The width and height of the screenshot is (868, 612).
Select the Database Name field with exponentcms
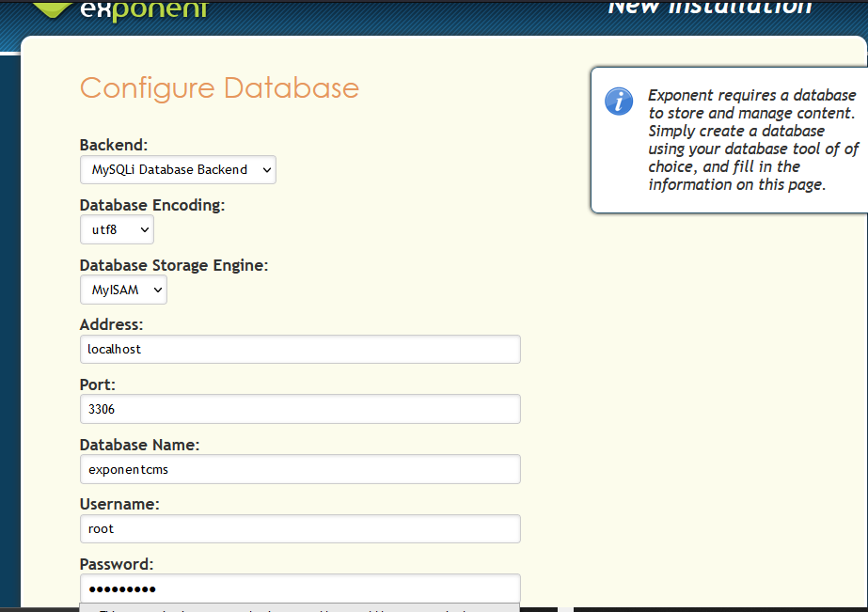point(300,469)
